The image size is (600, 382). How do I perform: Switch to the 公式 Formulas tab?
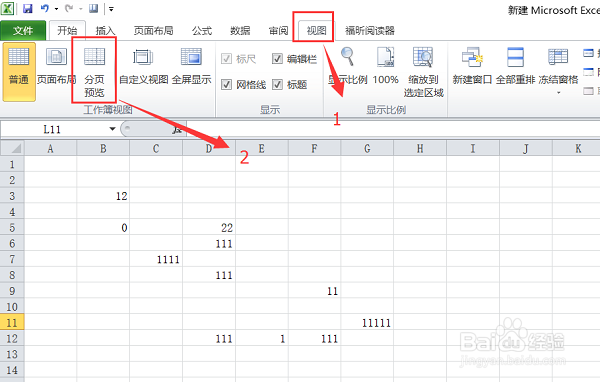(202, 30)
